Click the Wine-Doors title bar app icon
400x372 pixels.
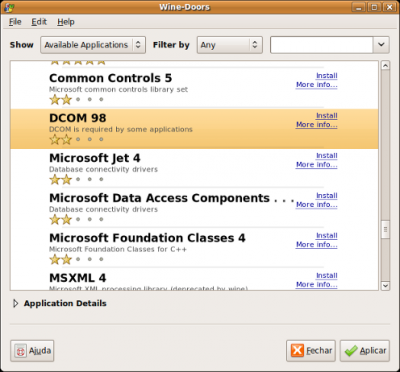[8, 7]
